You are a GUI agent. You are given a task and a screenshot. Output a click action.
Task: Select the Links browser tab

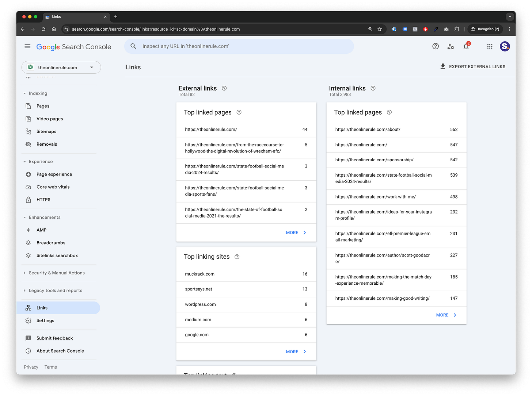76,17
